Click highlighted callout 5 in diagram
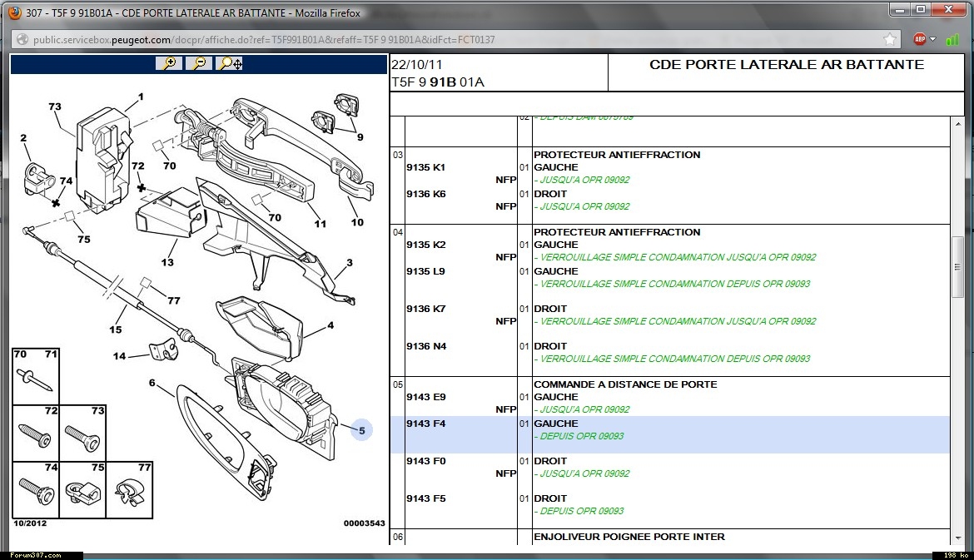This screenshot has height=560, width=974. [x=360, y=430]
